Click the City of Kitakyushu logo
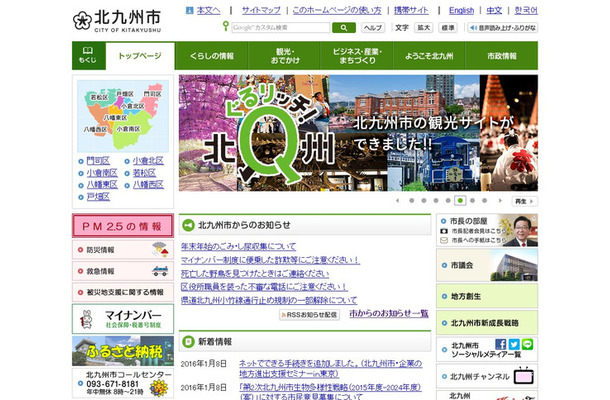The width and height of the screenshot is (610, 400). coord(117,21)
